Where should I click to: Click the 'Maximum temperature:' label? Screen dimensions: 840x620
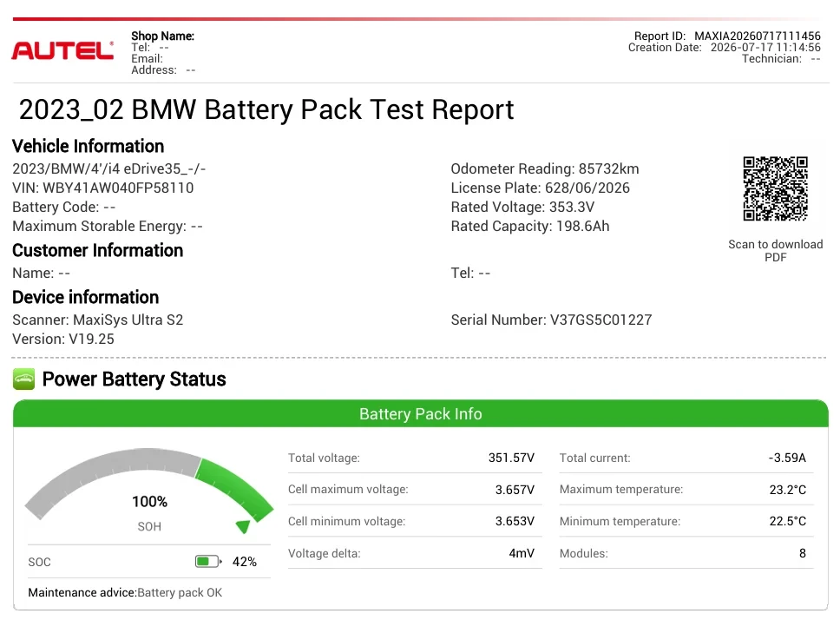pyautogui.click(x=621, y=489)
